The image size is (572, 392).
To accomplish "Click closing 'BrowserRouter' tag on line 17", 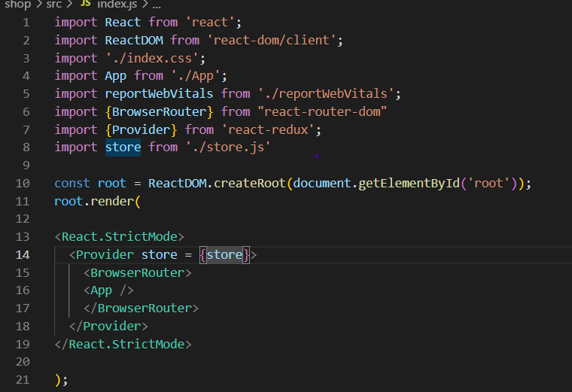I will point(141,308).
